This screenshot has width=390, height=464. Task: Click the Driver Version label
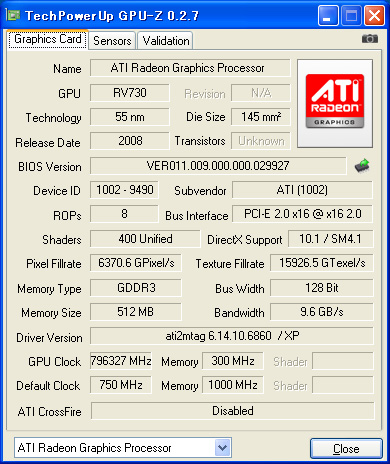pyautogui.click(x=49, y=338)
